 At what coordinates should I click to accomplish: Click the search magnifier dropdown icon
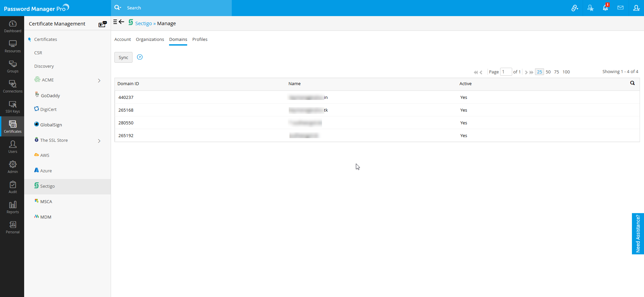click(x=118, y=8)
